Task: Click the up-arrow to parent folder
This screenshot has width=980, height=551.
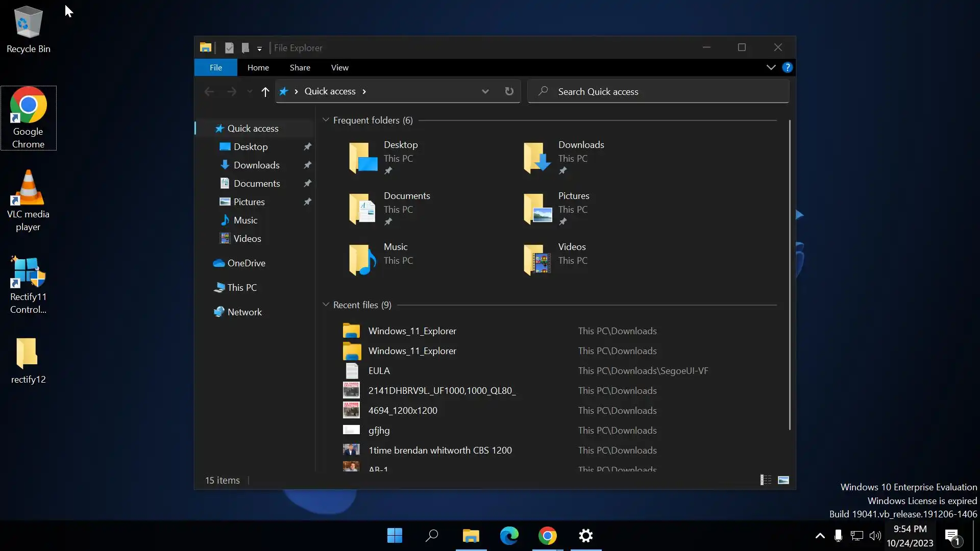Action: (x=265, y=92)
